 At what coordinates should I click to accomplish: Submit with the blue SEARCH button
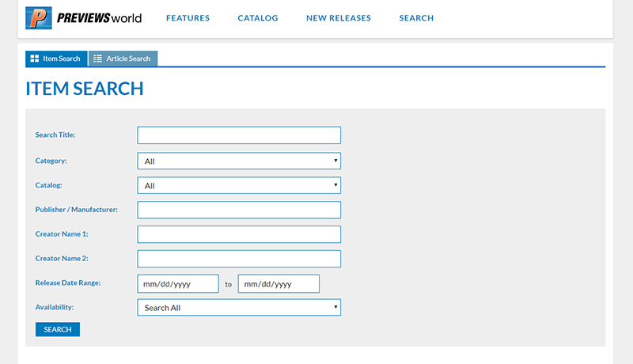pos(58,329)
